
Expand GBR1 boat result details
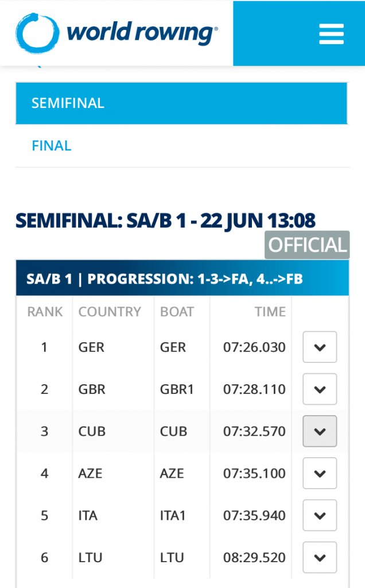[x=320, y=389]
